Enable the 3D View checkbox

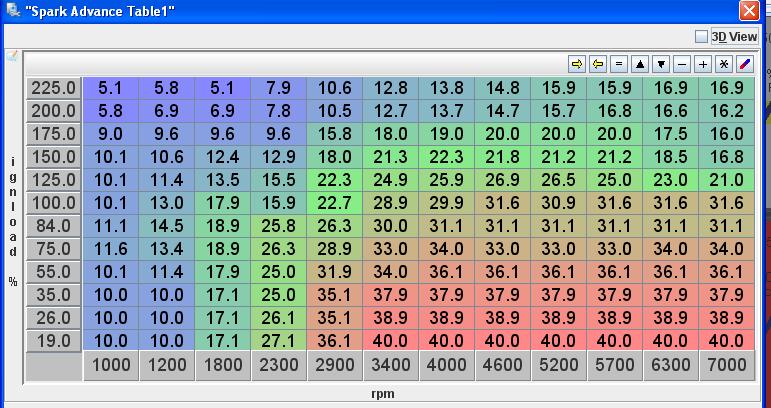click(701, 37)
